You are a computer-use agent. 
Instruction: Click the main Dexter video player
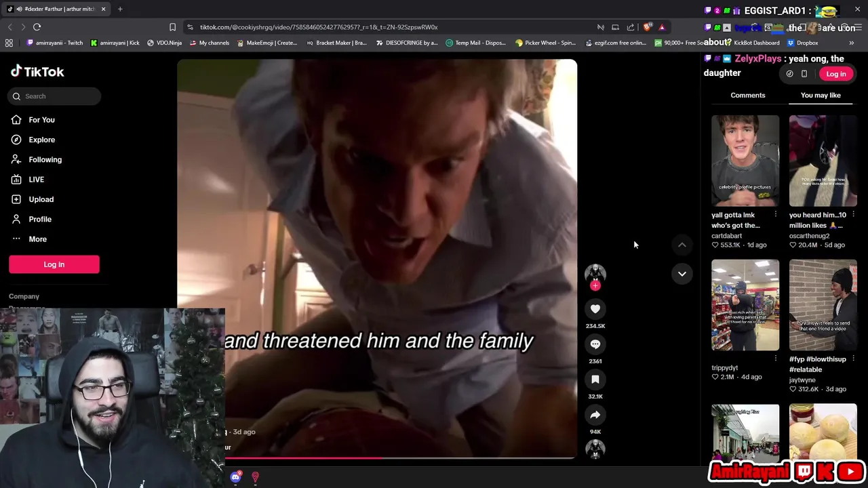coord(377,259)
